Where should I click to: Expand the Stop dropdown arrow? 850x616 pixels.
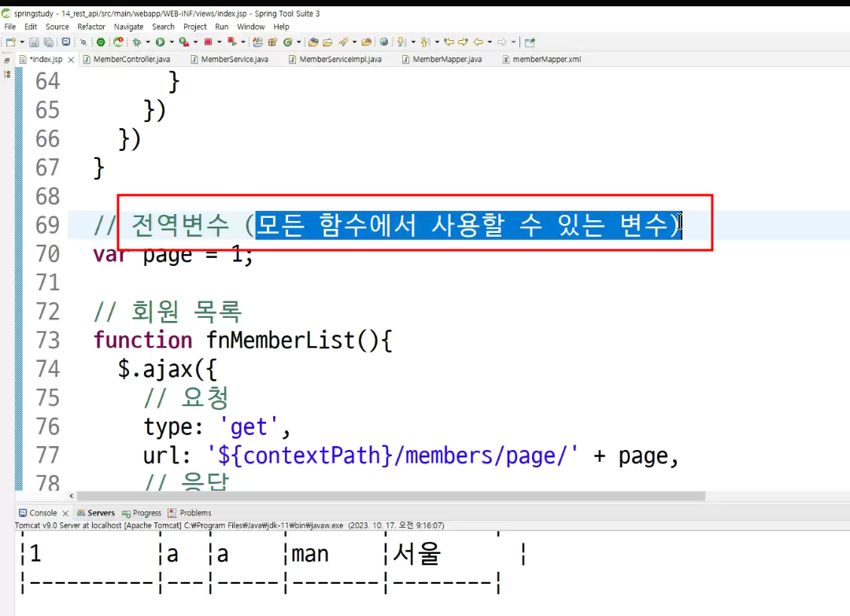(x=220, y=42)
